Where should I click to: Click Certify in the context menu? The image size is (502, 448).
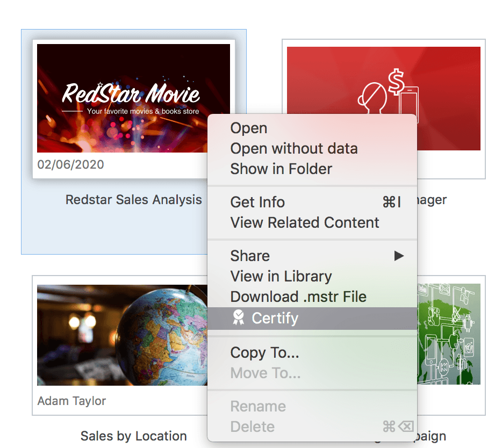[x=275, y=319]
